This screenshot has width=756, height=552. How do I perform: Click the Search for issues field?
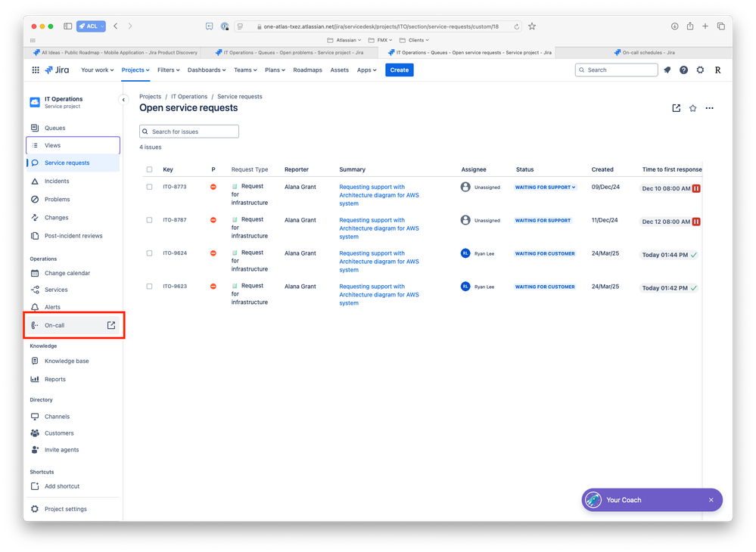pyautogui.click(x=189, y=132)
